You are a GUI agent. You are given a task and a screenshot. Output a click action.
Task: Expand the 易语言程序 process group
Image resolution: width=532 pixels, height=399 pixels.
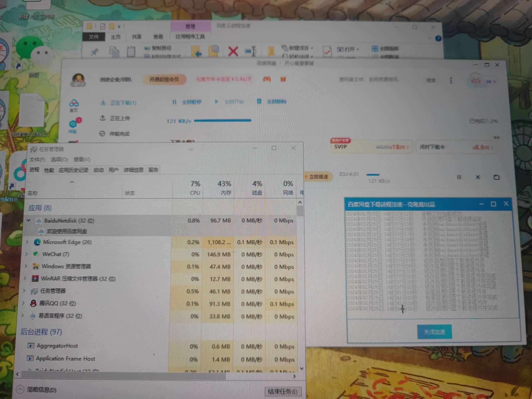point(23,316)
